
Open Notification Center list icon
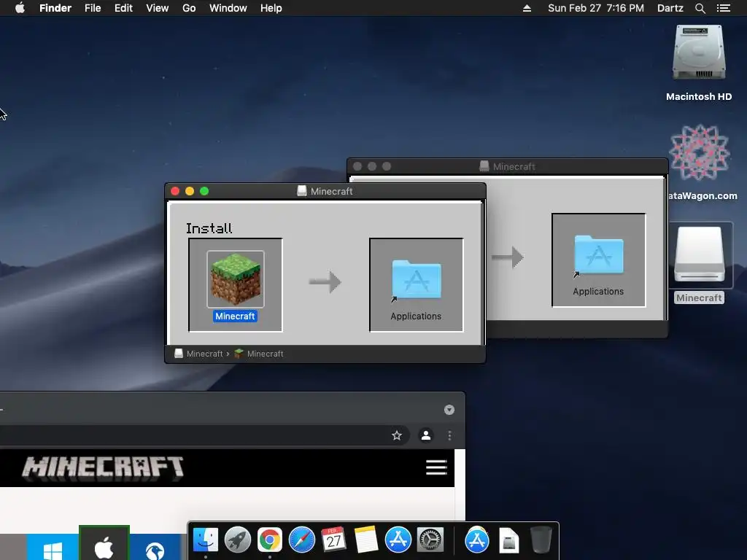[723, 8]
